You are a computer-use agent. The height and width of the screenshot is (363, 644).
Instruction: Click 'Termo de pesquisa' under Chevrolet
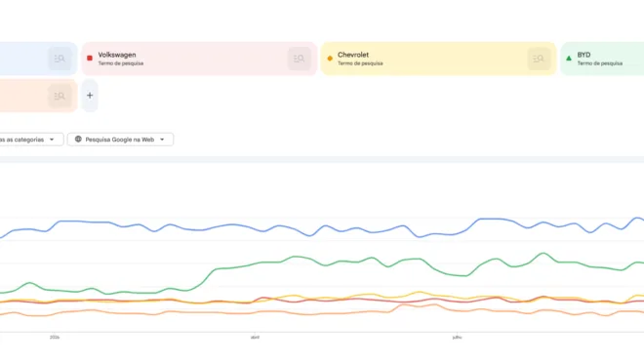pyautogui.click(x=360, y=63)
